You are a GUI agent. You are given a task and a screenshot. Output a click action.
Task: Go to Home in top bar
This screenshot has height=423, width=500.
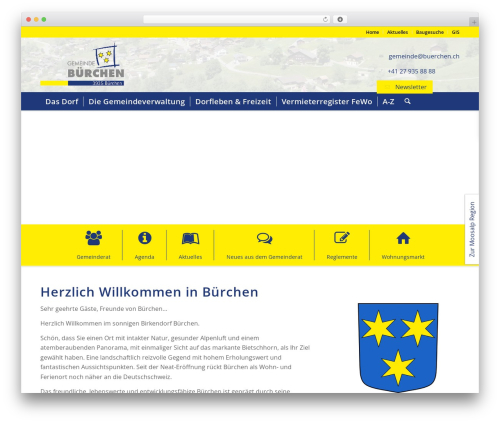[x=372, y=32]
